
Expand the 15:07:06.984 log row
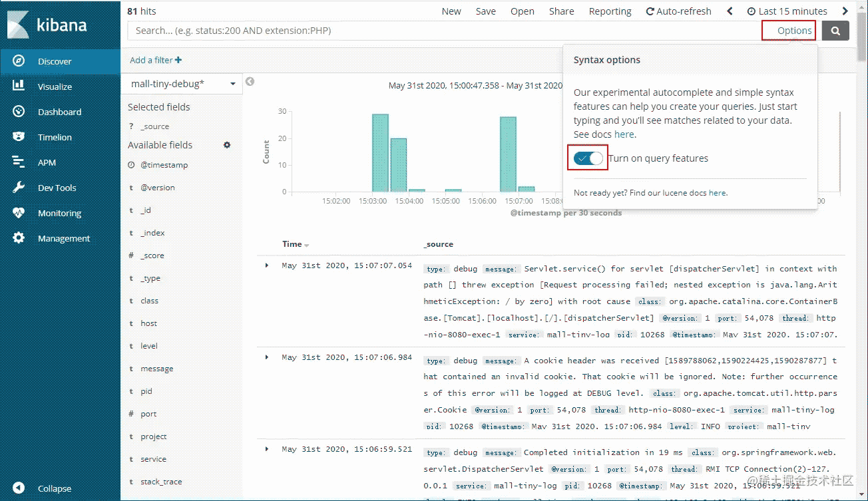(267, 357)
